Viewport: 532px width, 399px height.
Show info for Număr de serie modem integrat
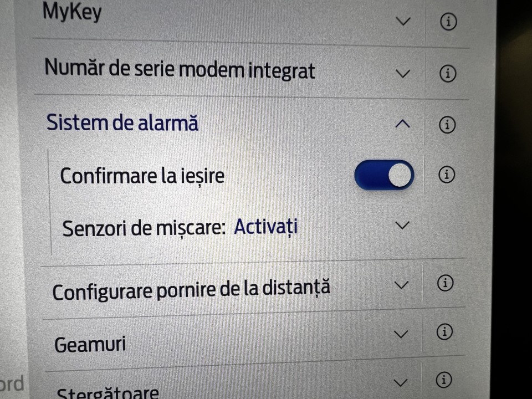[x=447, y=73]
